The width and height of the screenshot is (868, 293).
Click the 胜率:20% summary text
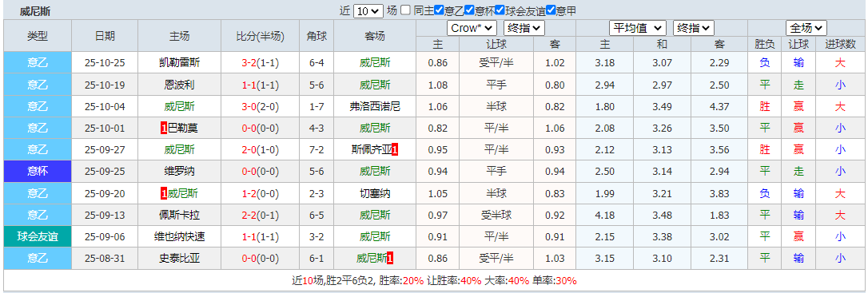400,281
